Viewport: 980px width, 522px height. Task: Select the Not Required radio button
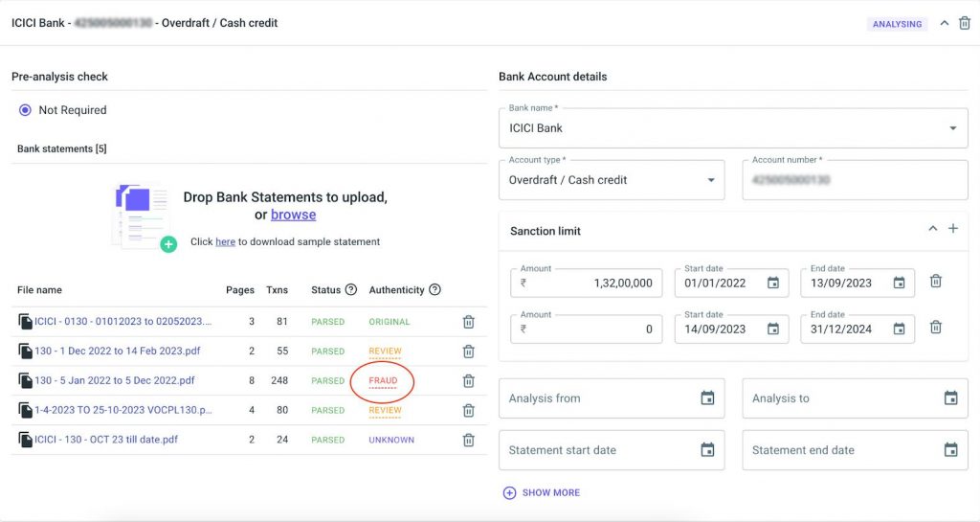pyautogui.click(x=25, y=110)
